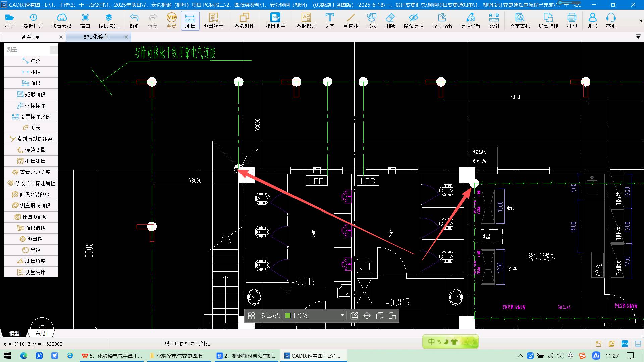Screen dimensions: 644x362
Task: Expand the toolbar overflow chevron
Action: (x=640, y=21)
